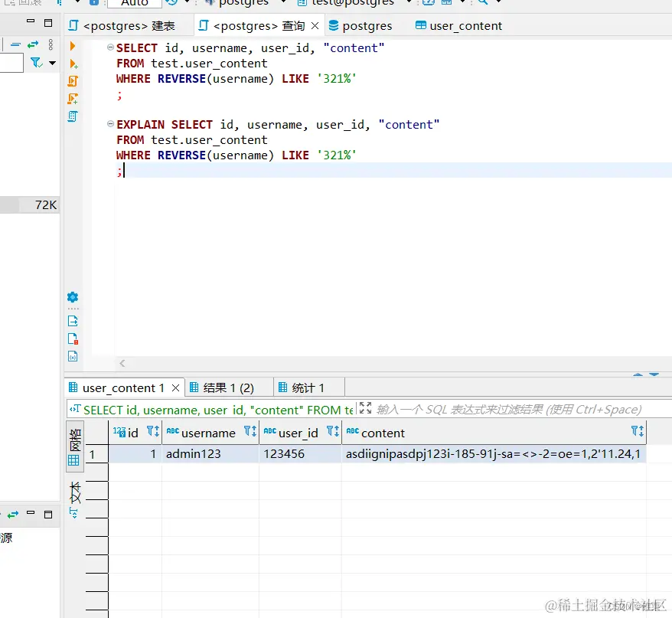Viewport: 672px width, 618px height.
Task: Minimize the bottom-left project panel
Action: click(31, 512)
